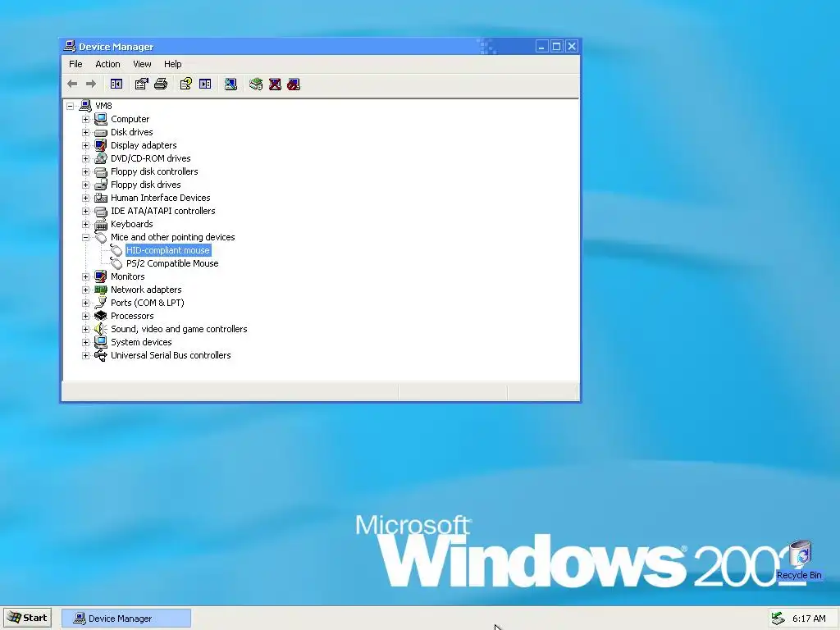The image size is (840, 630).
Task: Click the 6:17 AM clock in the tray
Action: coord(809,619)
